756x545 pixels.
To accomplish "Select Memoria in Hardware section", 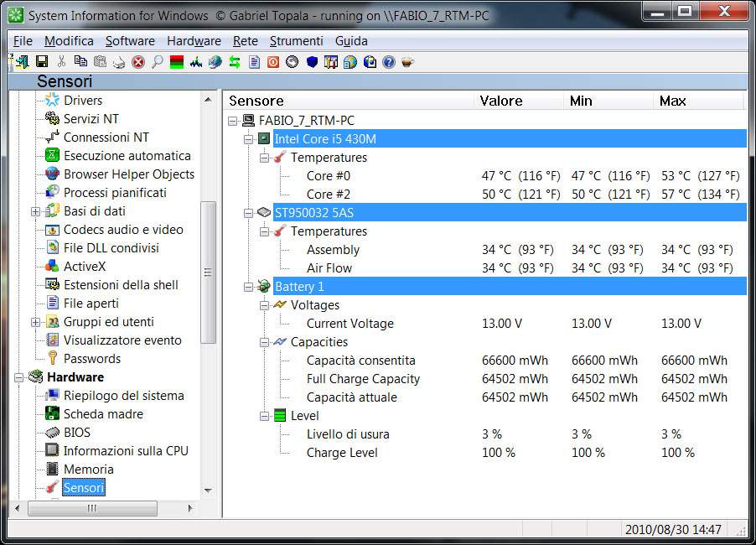I will (89, 470).
